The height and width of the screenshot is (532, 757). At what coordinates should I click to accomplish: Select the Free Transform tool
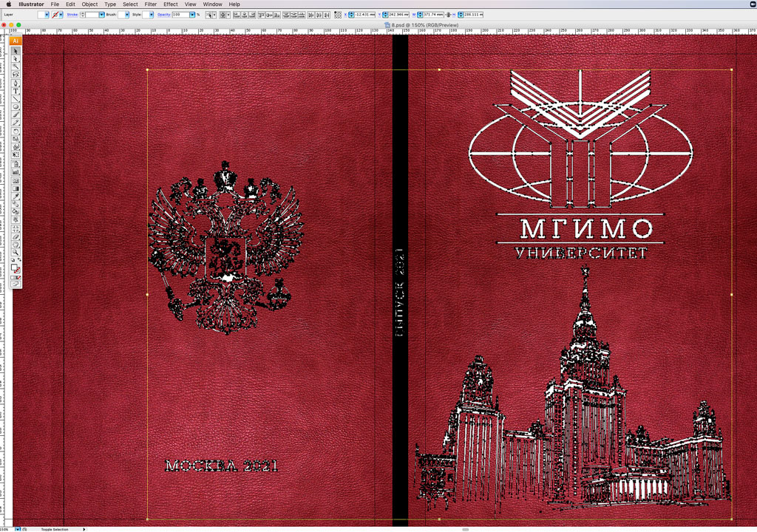coord(16,154)
